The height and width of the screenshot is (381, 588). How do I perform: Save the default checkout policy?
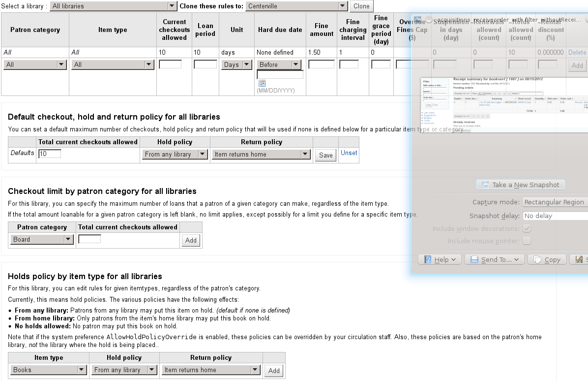(x=325, y=155)
